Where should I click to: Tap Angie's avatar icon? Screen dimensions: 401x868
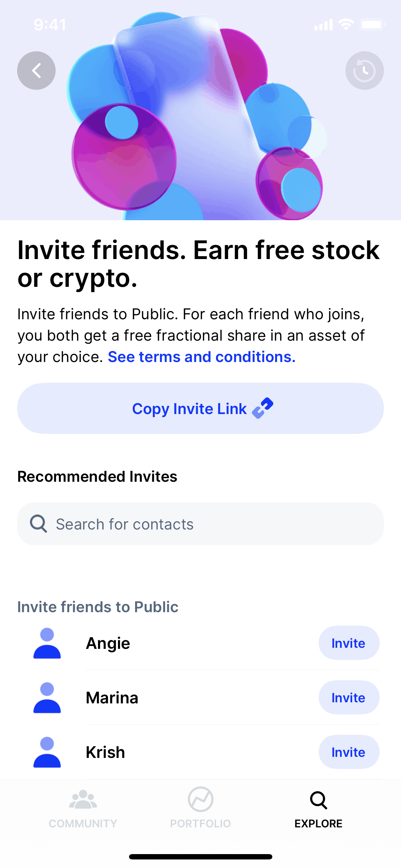(x=47, y=643)
